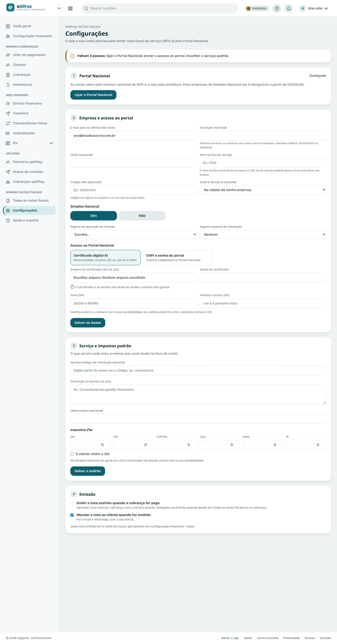Viewport: 337px width, 644px height.
Task: Click the Inscrição municipal input field
Action: point(263,136)
